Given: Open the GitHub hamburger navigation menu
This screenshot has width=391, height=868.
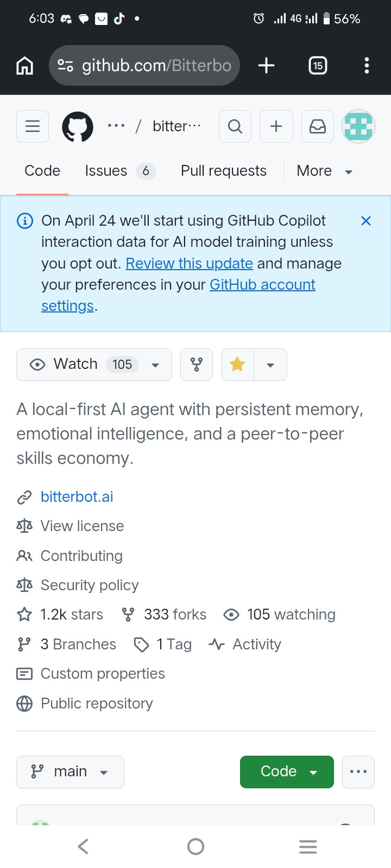Looking at the screenshot, I should (x=33, y=126).
